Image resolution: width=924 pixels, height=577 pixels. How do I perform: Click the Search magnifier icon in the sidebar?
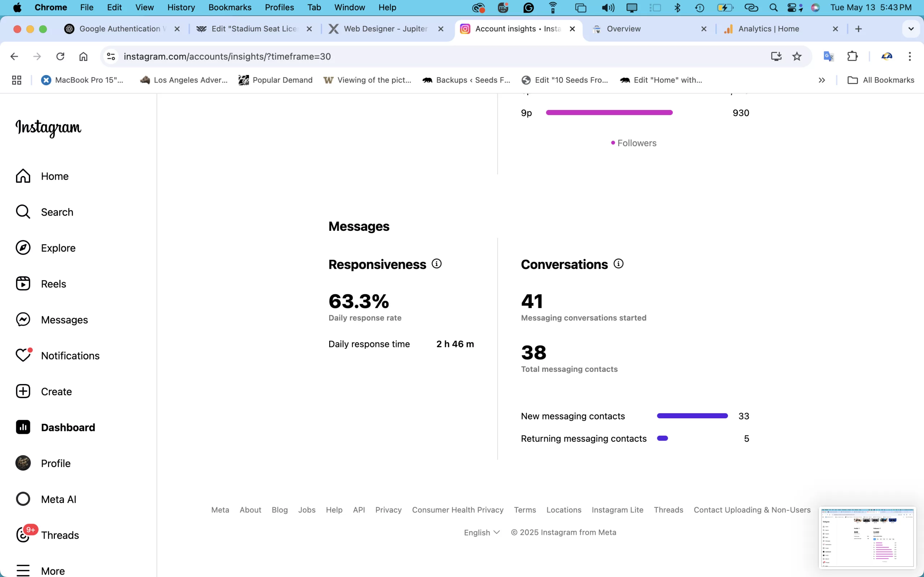pos(23,212)
